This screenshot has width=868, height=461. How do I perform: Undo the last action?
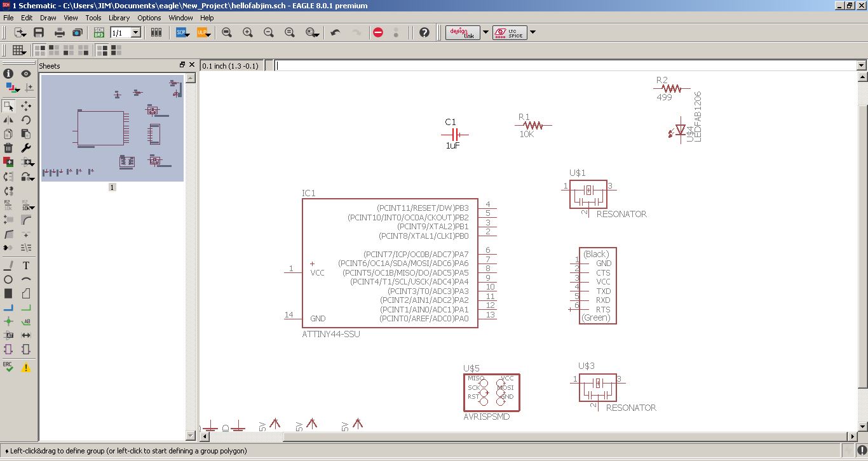point(336,32)
